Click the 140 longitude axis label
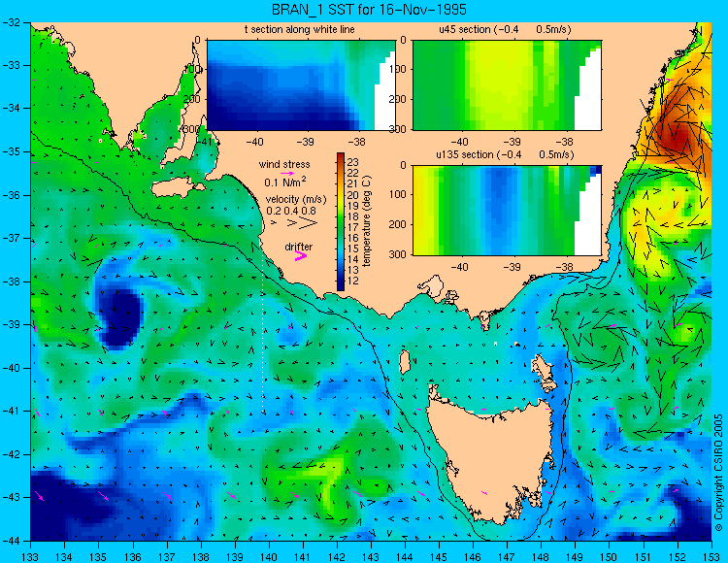Image resolution: width=728 pixels, height=563 pixels. 268,557
